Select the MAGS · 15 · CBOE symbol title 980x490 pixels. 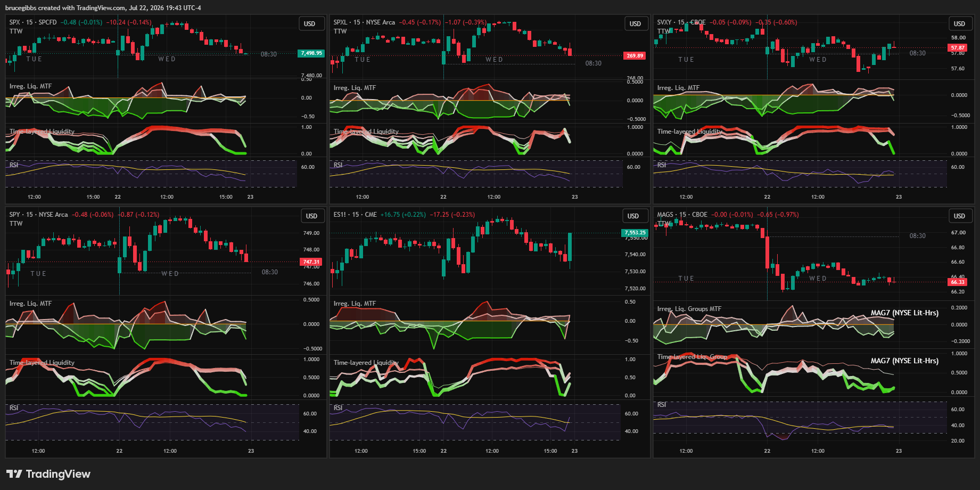tap(682, 215)
